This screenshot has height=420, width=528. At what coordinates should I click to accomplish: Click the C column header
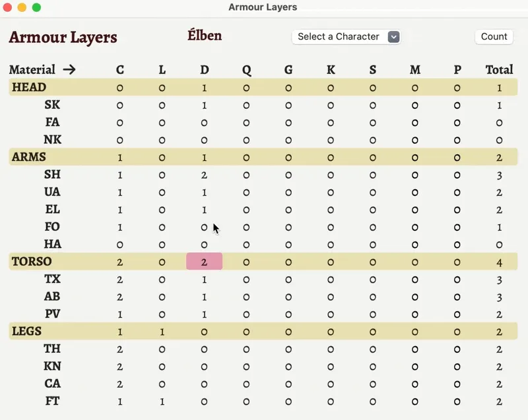pos(119,69)
